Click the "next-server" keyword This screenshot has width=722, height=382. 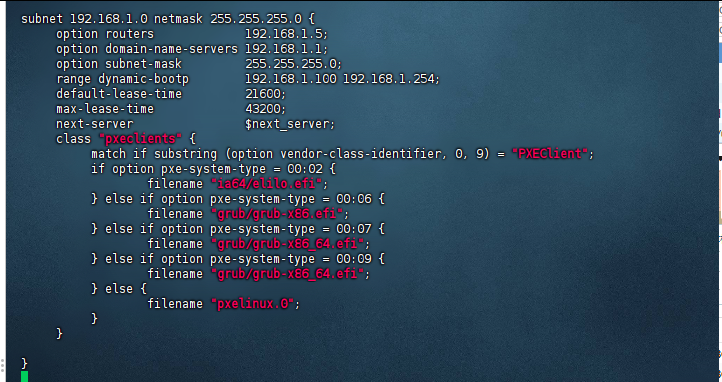point(94,124)
